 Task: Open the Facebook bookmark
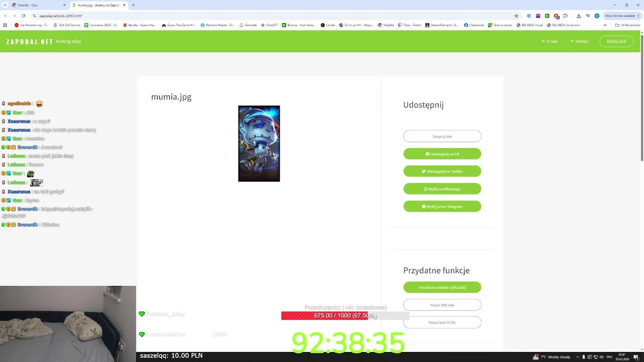point(473,25)
